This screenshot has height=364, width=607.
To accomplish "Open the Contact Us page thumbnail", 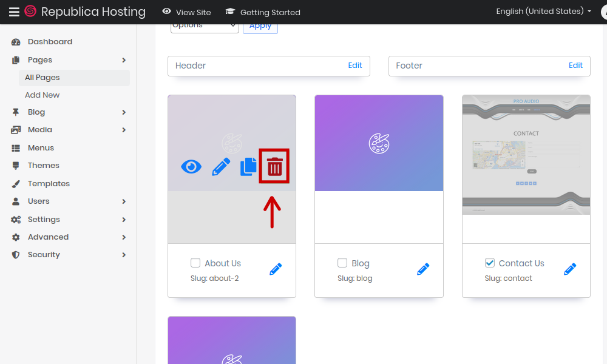I will point(526,155).
